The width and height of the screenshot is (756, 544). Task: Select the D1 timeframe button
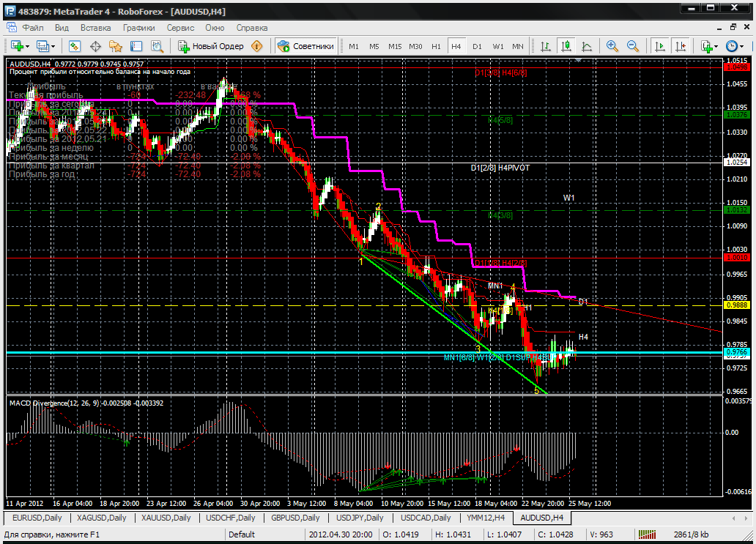point(477,46)
